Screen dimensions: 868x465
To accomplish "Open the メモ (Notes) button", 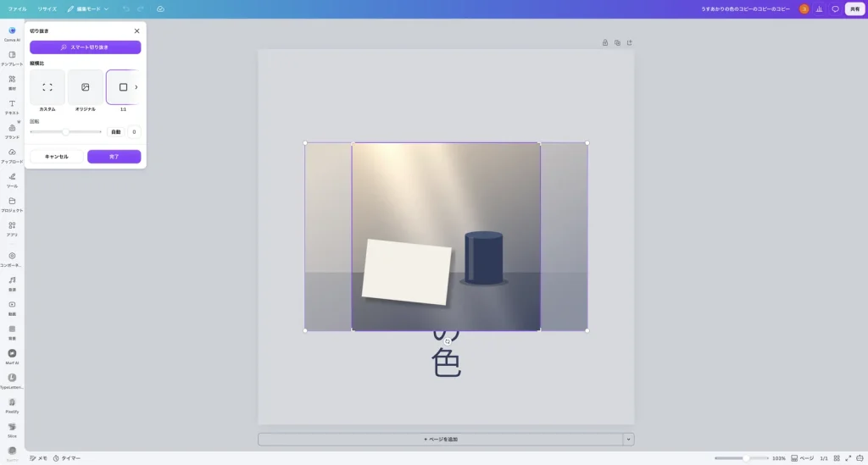I will [x=38, y=458].
